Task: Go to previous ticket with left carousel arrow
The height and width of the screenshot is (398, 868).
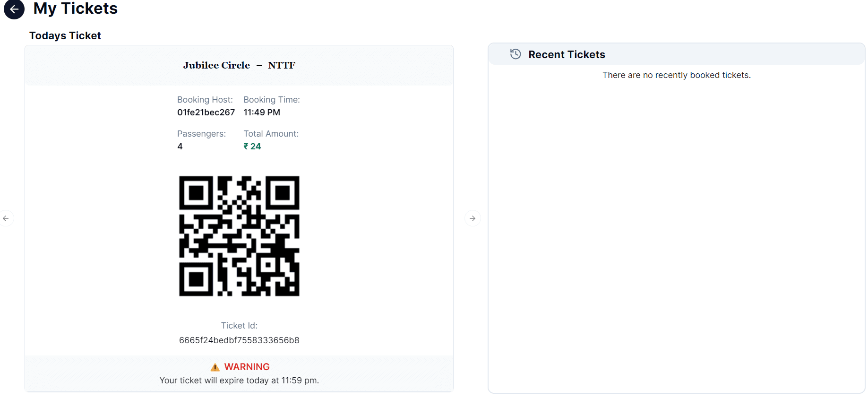Action: pos(6,218)
